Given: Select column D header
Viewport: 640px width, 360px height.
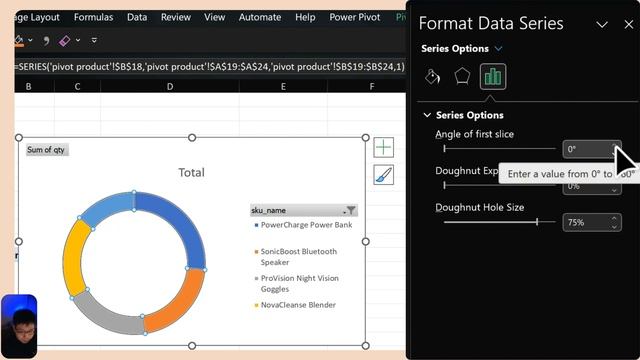Looking at the screenshot, I should point(170,87).
